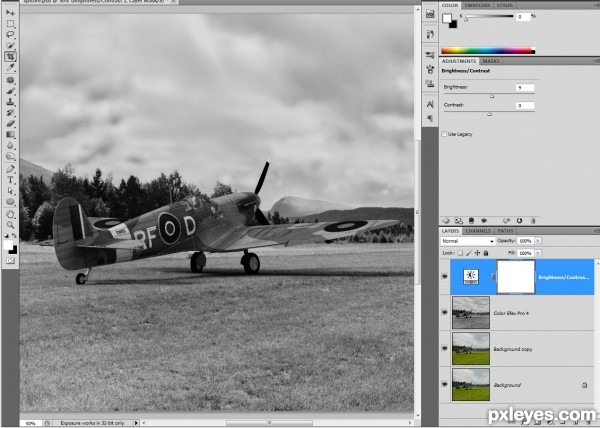Select the Brush tool

pos(10,91)
